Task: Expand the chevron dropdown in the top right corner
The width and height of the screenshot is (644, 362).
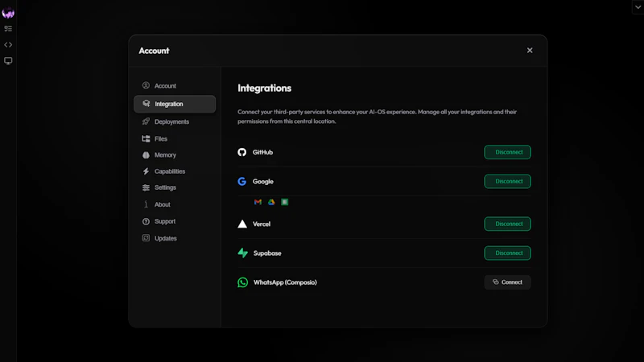Action: (638, 7)
